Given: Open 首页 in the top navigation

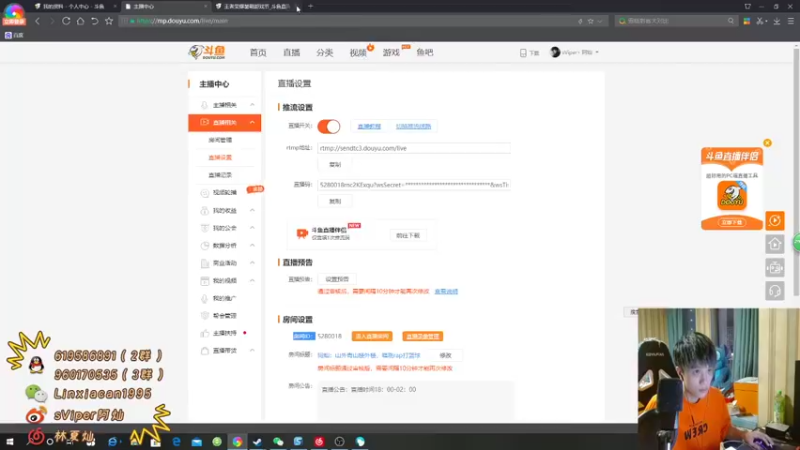Looking at the screenshot, I should pyautogui.click(x=258, y=53).
